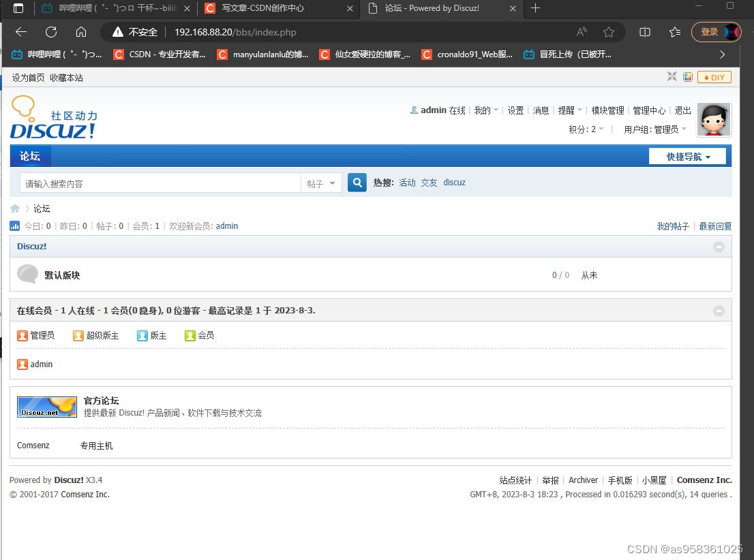
Task: Open the 官方论坛 link
Action: (101, 401)
